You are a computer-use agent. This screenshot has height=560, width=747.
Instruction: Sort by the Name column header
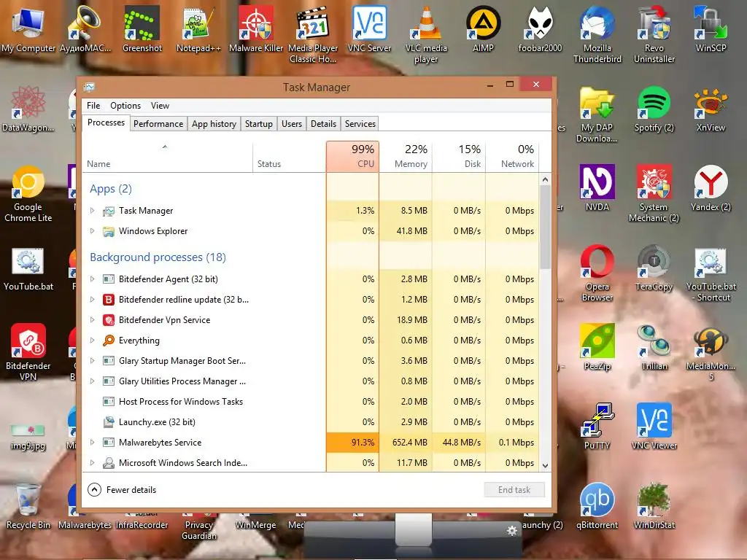167,157
